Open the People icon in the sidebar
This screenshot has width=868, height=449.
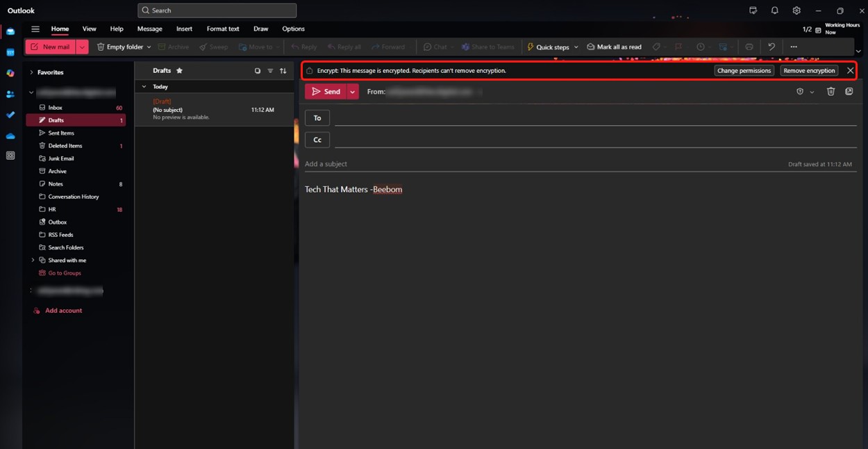(x=10, y=94)
